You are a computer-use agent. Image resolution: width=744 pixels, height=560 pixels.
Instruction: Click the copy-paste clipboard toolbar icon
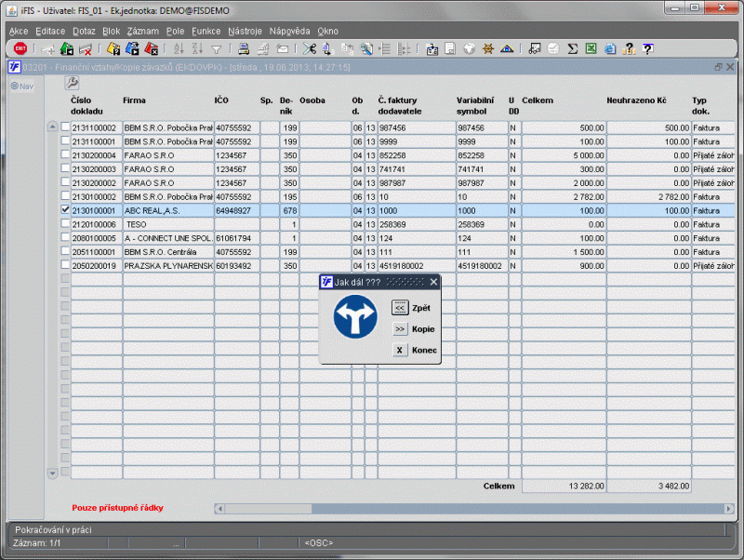pyautogui.click(x=432, y=48)
